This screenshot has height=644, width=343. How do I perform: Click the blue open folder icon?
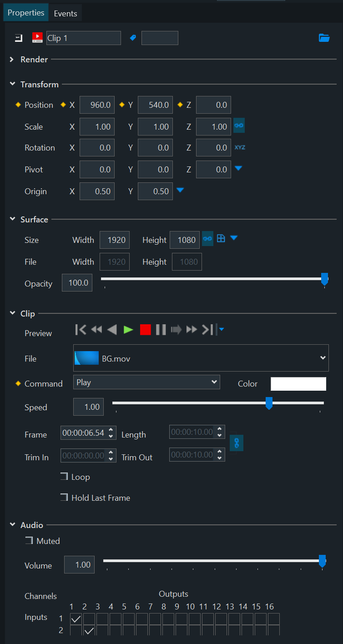[x=324, y=38]
